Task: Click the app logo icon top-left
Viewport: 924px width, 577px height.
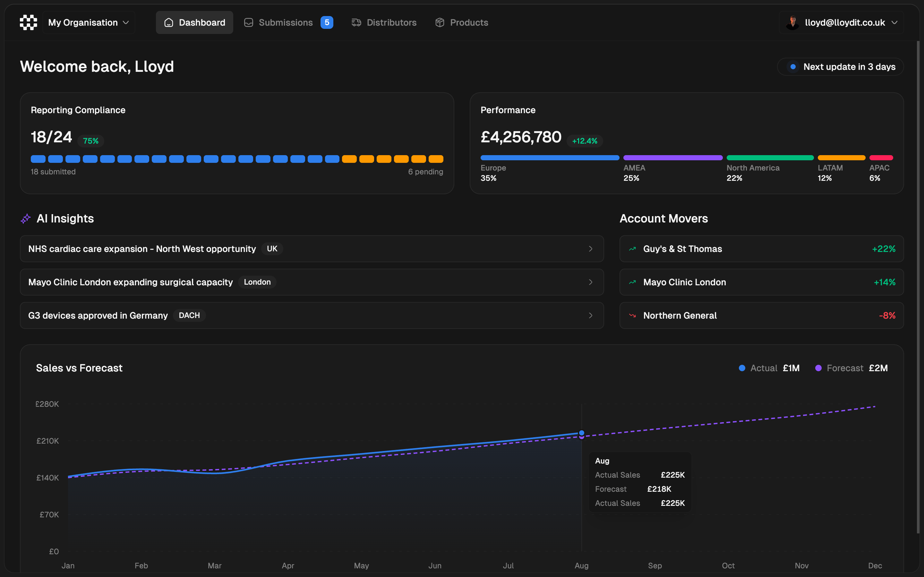Action: pos(28,22)
